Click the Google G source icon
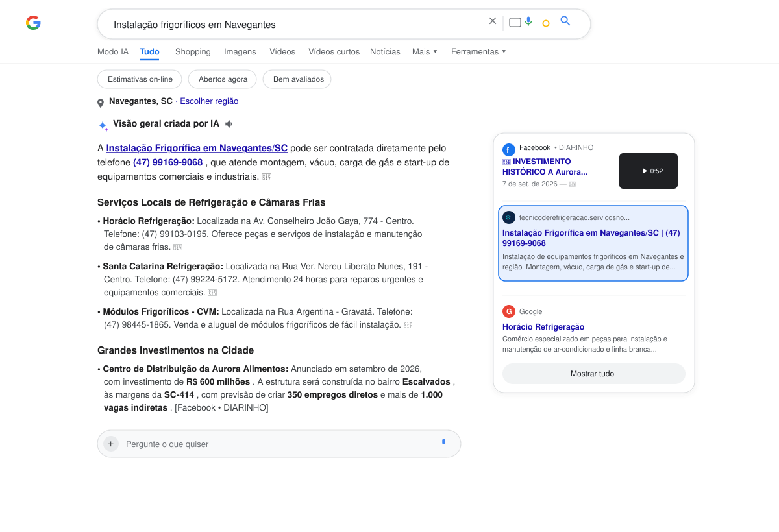Viewport: 779px width, 532px height. pos(509,311)
